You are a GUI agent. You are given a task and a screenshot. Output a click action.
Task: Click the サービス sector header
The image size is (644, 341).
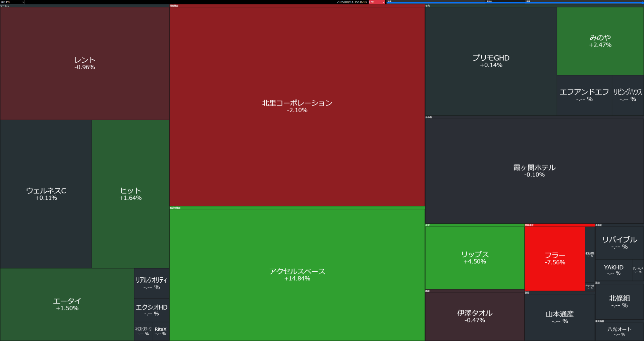click(x=85, y=6)
